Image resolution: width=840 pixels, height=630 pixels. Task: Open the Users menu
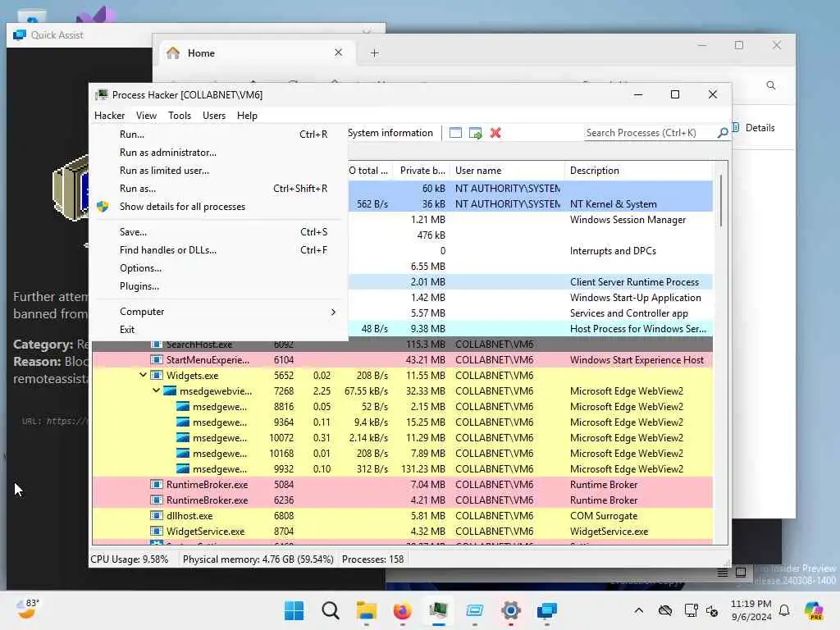214,116
